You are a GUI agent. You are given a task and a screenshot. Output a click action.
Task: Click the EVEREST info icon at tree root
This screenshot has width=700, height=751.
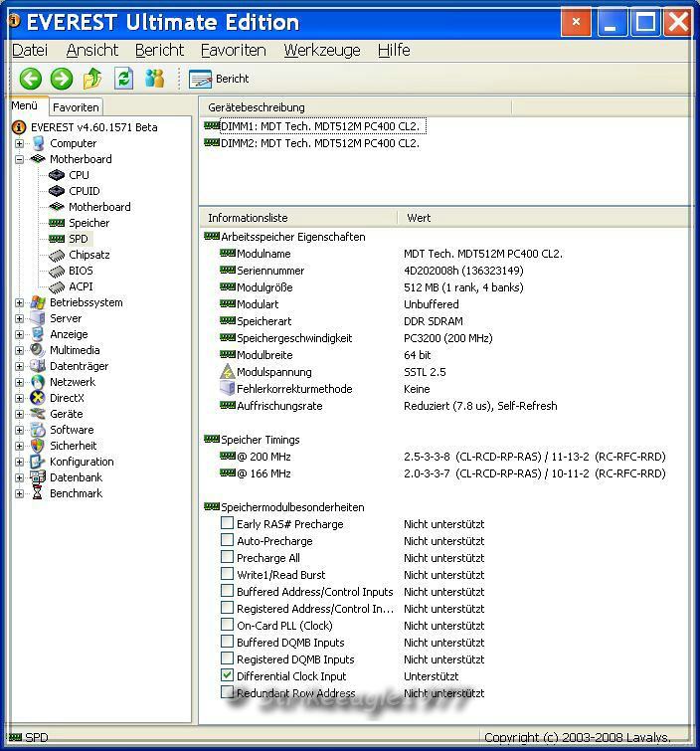click(x=19, y=127)
